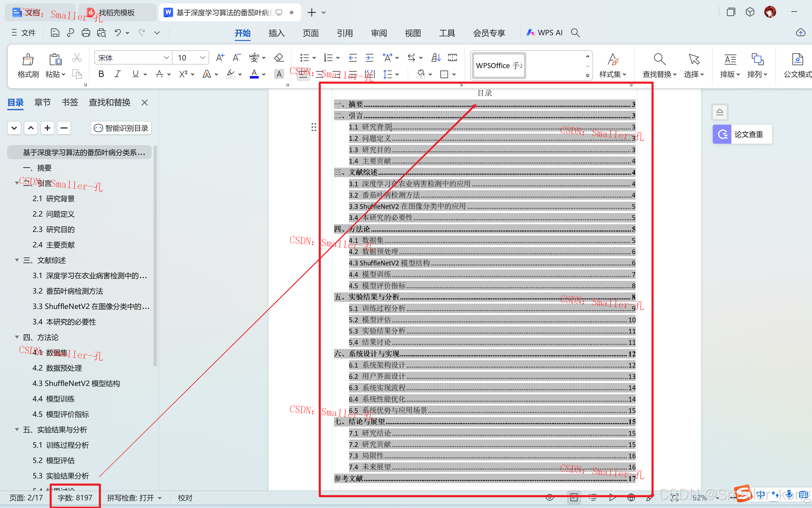This screenshot has height=508, width=812.
Task: Open the font name dropdown 宋体
Action: coord(166,58)
